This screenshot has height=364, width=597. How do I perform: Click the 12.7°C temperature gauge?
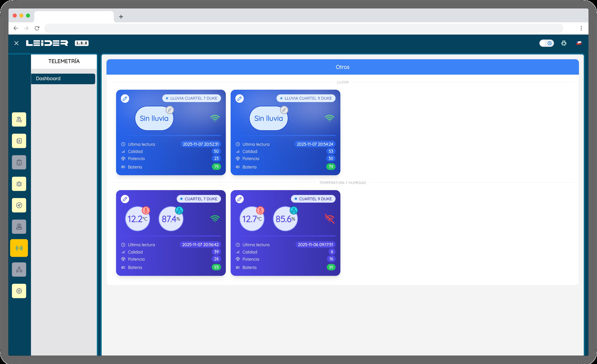252,219
